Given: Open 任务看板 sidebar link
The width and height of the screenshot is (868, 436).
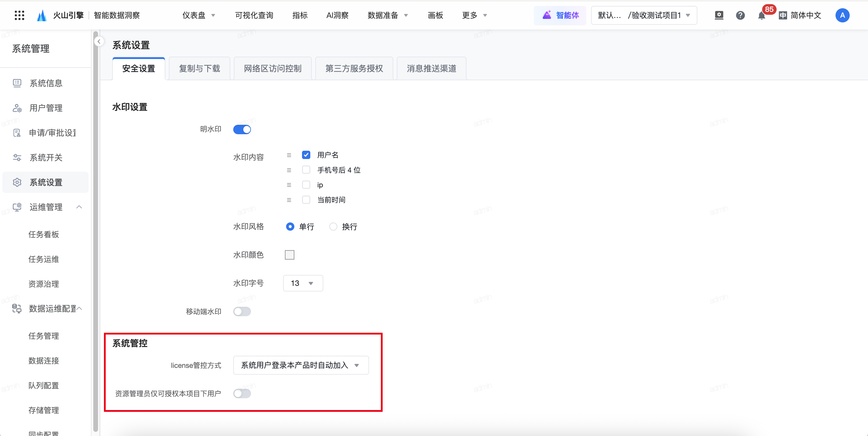Looking at the screenshot, I should tap(44, 235).
